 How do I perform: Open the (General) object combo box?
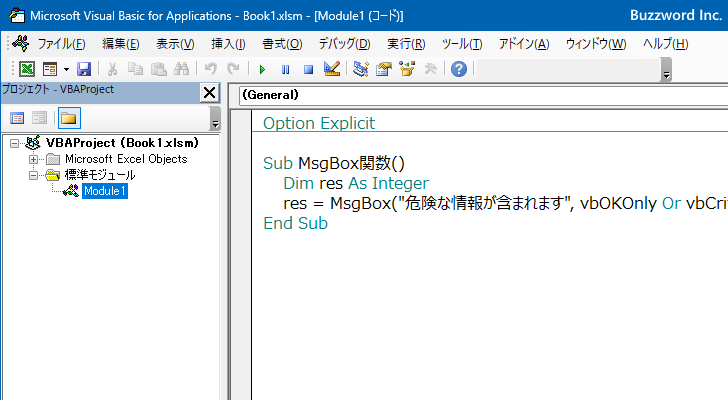[483, 95]
